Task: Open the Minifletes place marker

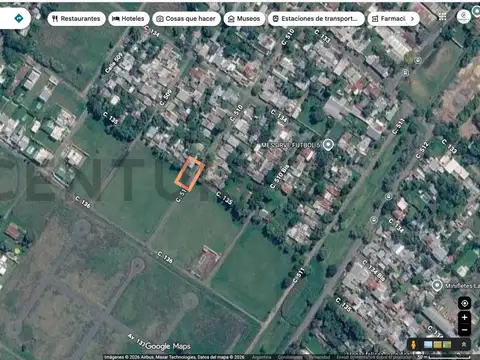Action: [x=437, y=285]
